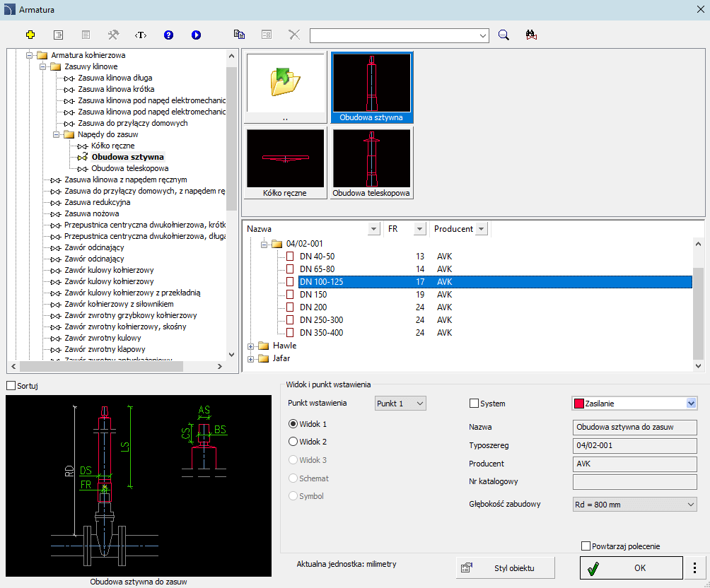Collapse the Zasuwy klinowe tree folder
Image resolution: width=710 pixels, height=588 pixels.
43,66
